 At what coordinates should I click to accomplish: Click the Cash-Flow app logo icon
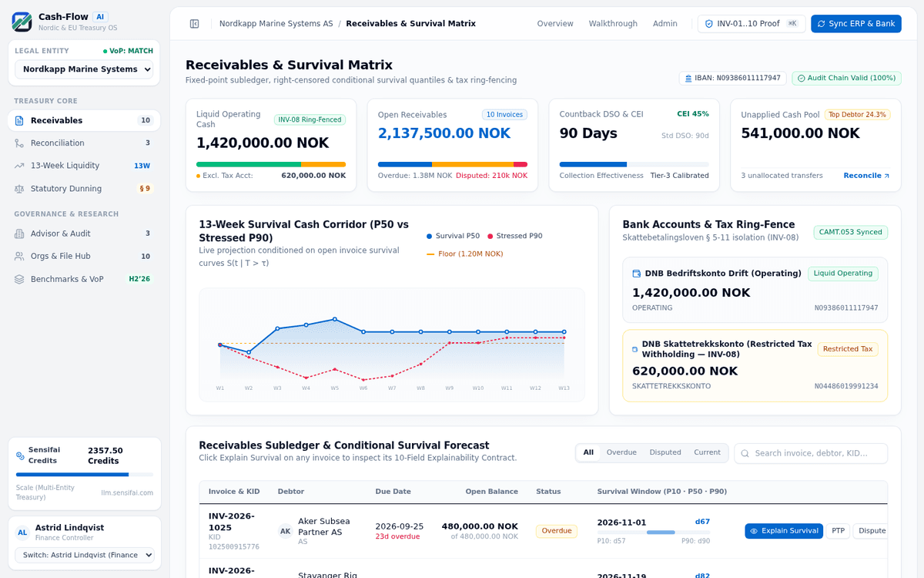click(x=22, y=22)
